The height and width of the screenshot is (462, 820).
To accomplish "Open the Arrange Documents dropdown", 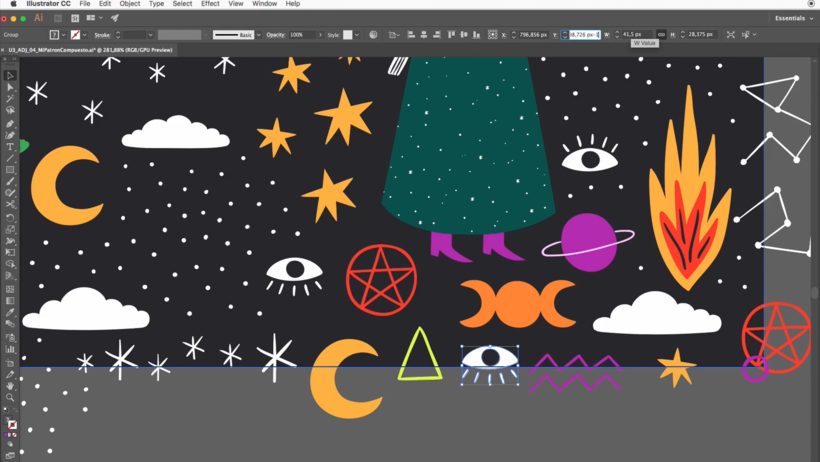I will [93, 18].
